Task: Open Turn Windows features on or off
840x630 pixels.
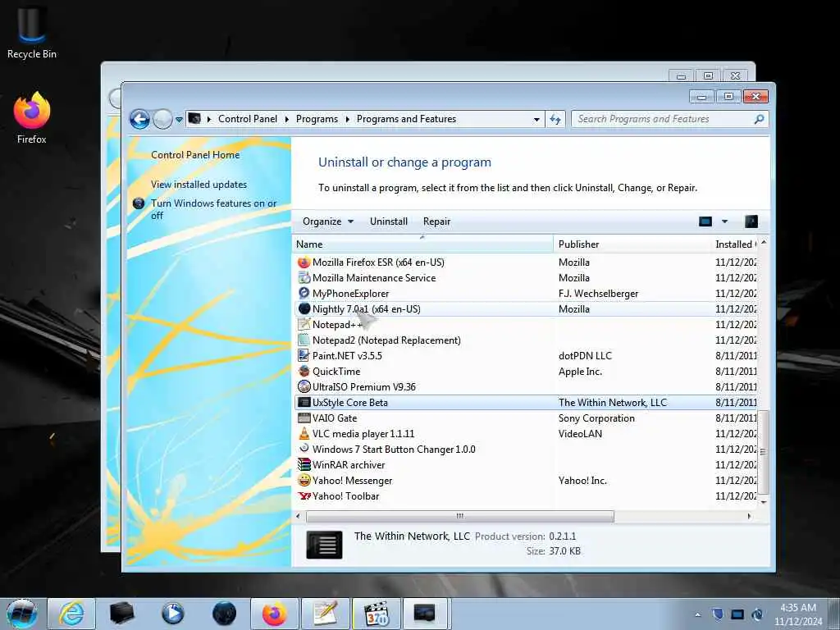Action: pyautogui.click(x=214, y=209)
